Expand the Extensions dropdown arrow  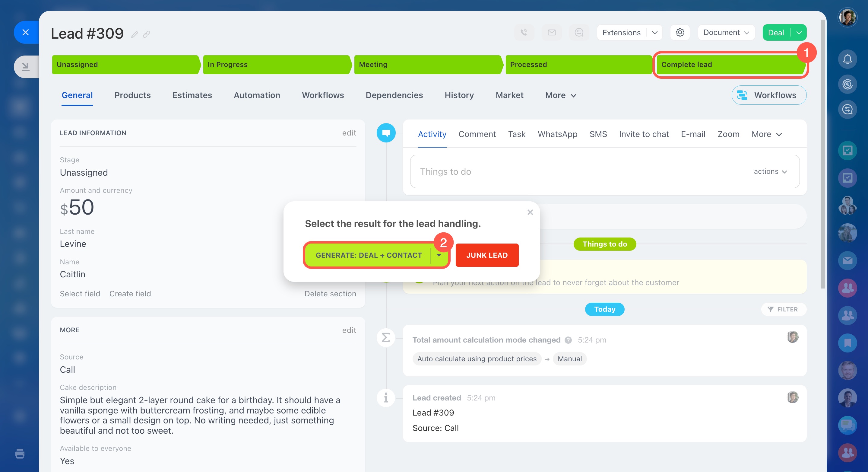[x=654, y=32]
